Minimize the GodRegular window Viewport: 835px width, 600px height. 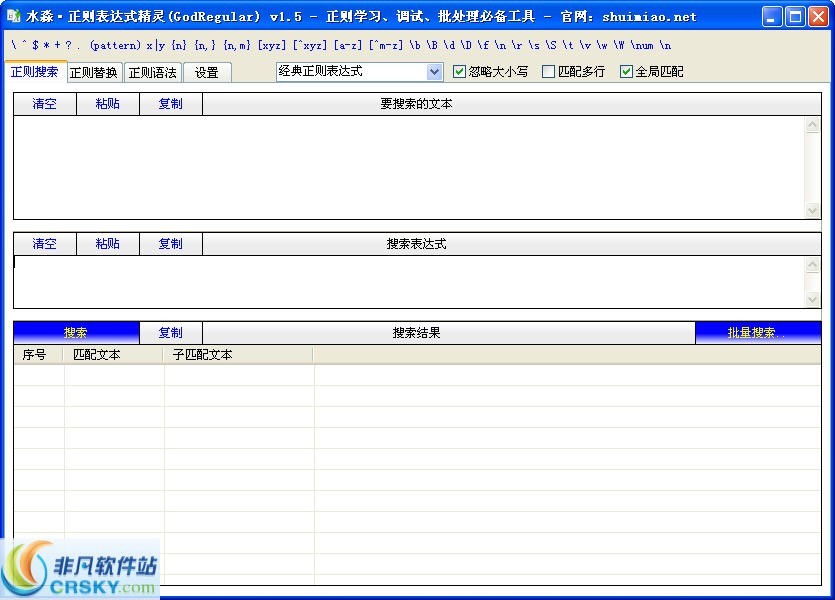point(772,17)
